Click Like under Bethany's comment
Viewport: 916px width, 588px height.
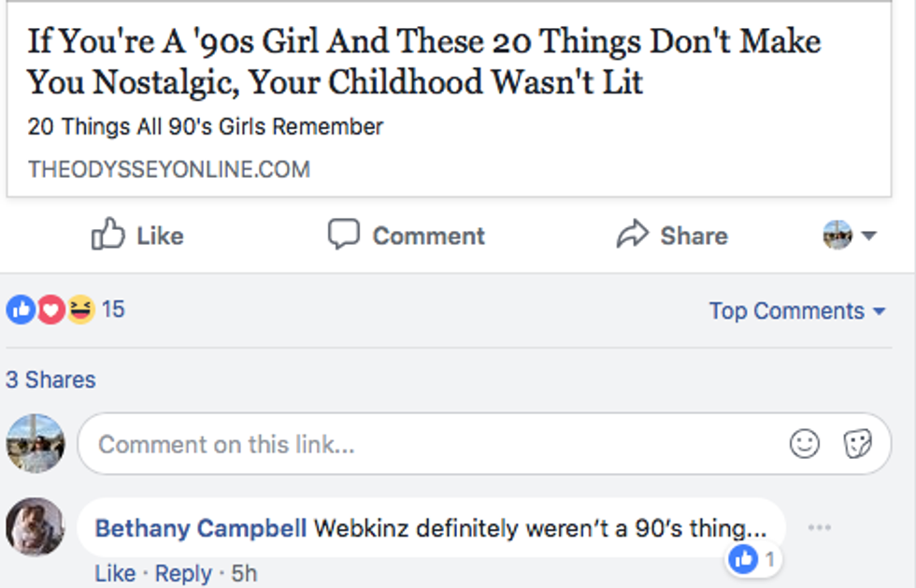click(x=115, y=573)
